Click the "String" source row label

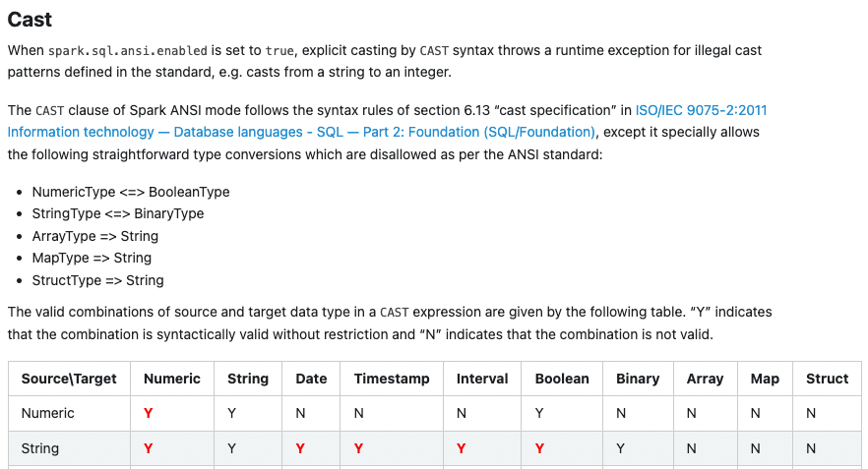tap(40, 448)
